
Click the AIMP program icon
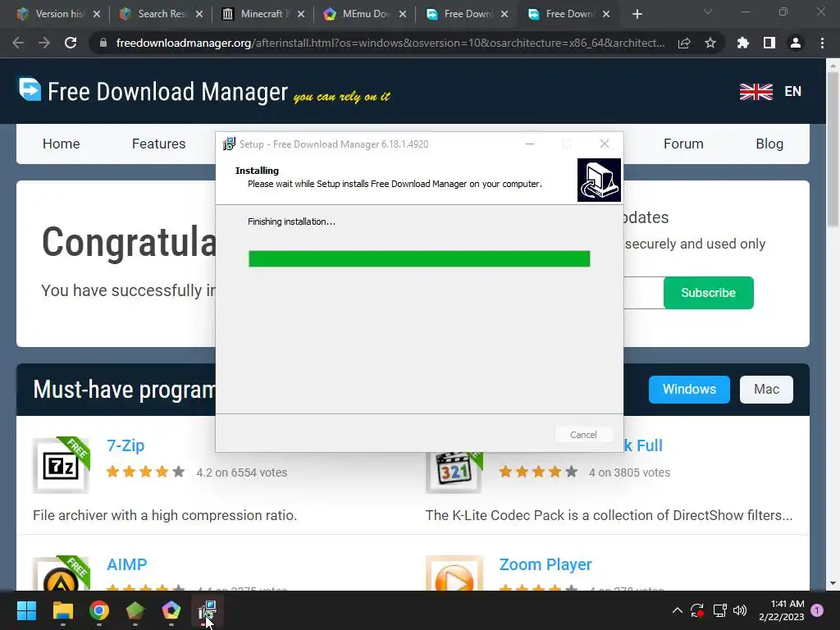[x=61, y=573]
